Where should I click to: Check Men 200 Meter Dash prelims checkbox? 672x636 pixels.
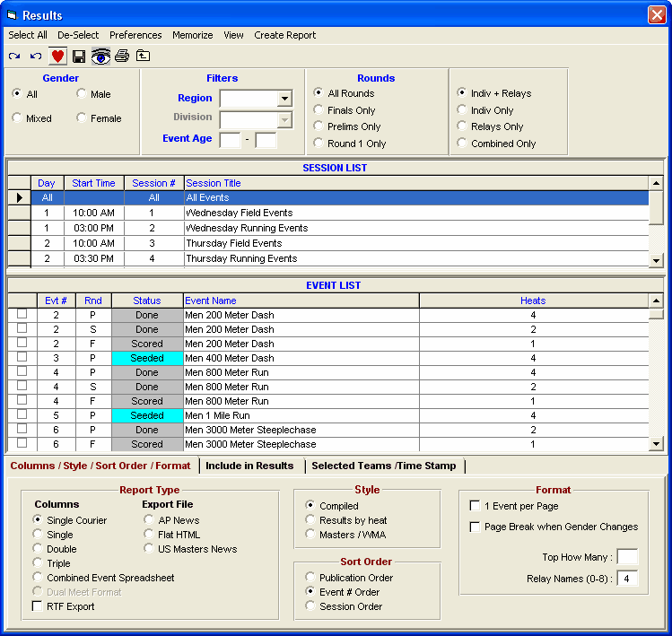coord(22,314)
